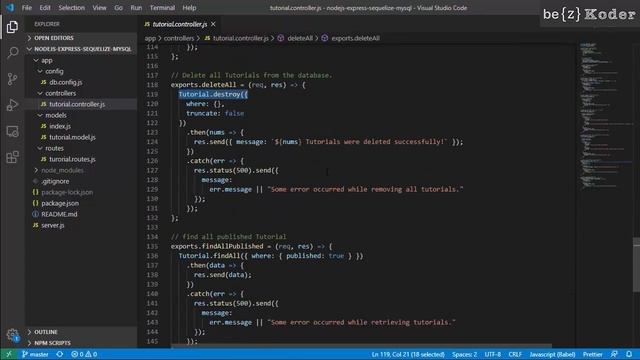Open the Search view in activity bar

coord(12,53)
